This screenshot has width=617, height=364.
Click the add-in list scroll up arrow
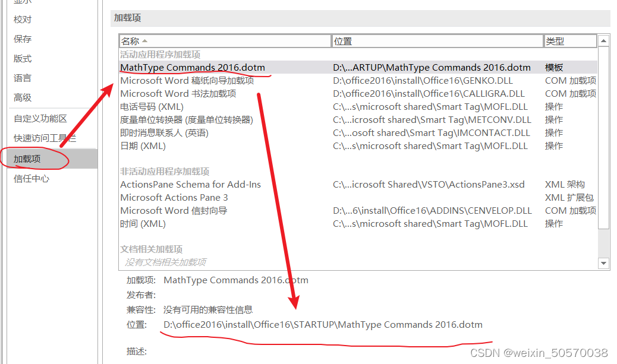[603, 40]
